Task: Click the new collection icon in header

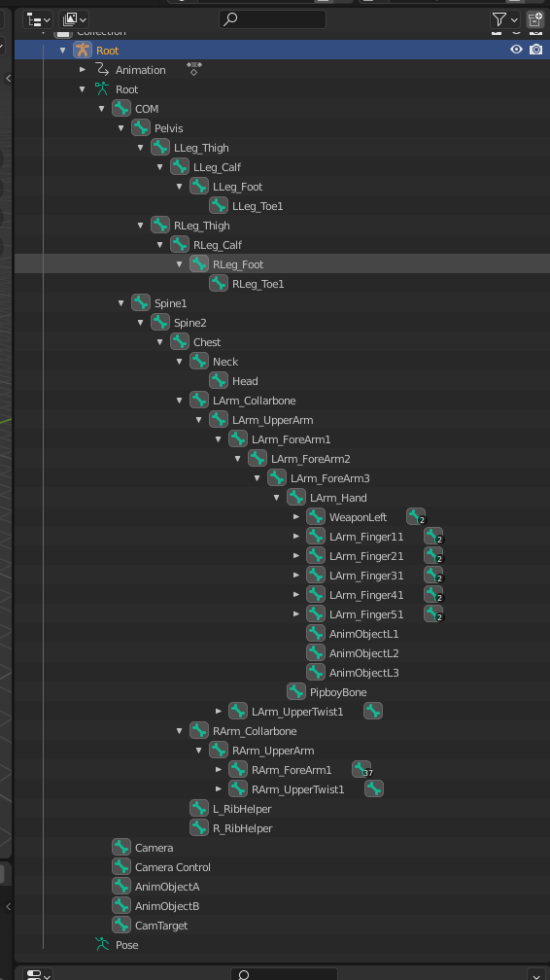Action: (x=535, y=19)
